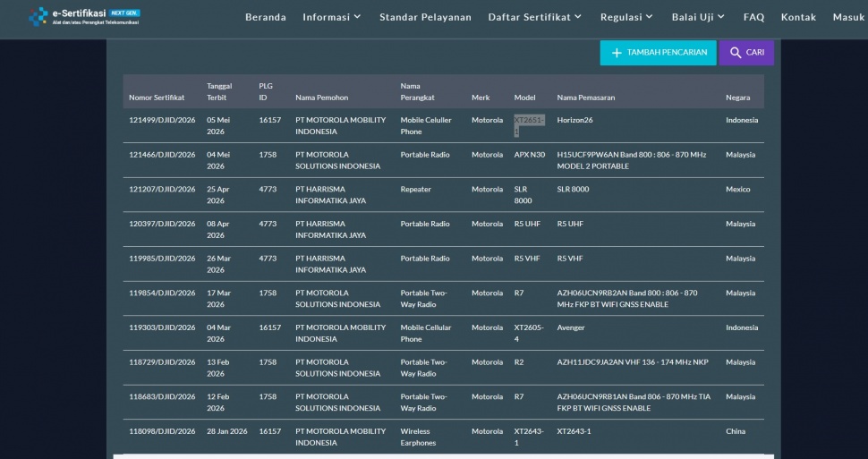Click Masuk to log in
Image resolution: width=868 pixels, height=459 pixels.
(848, 17)
